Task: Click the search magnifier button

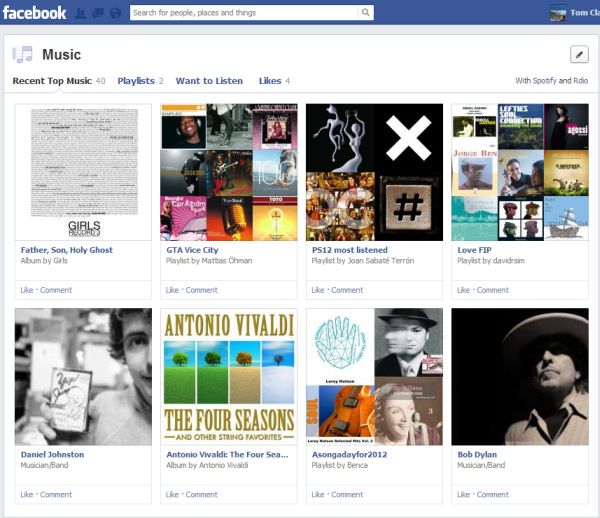Action: (x=366, y=12)
